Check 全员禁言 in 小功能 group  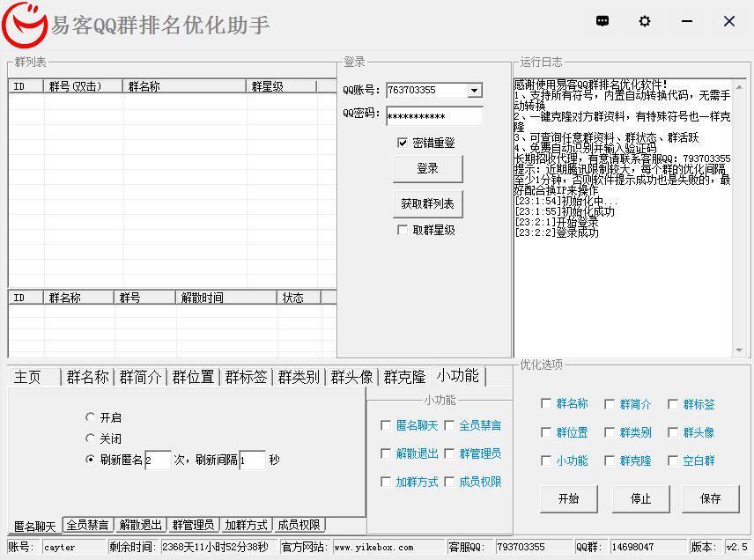coord(449,425)
